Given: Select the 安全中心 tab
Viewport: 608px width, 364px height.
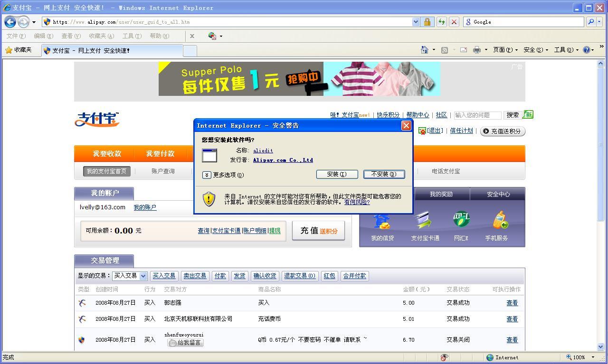Looking at the screenshot, I should pos(498,194).
